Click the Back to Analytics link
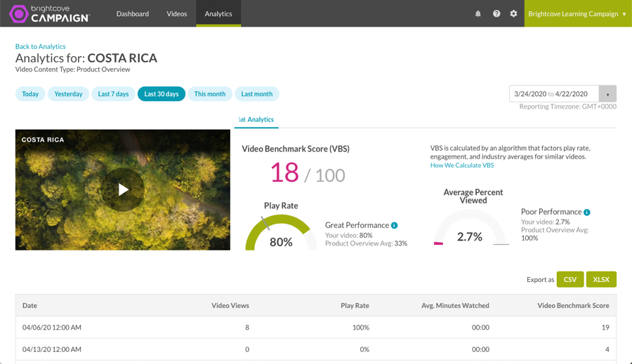The image size is (632, 364). tap(40, 46)
